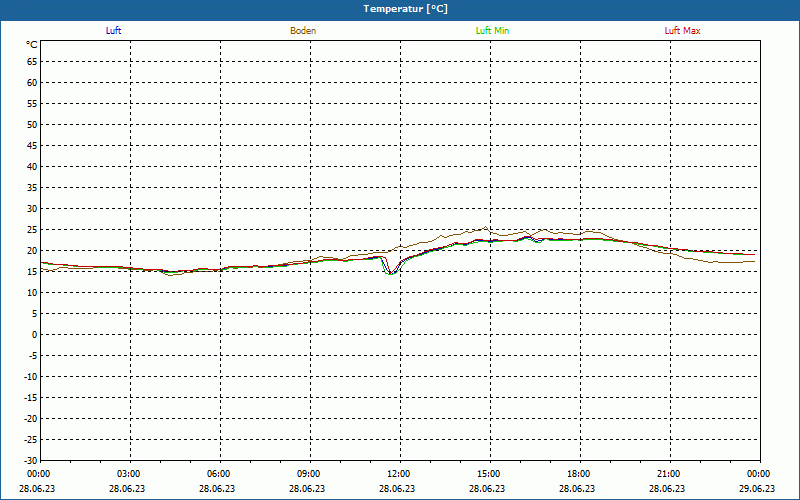This screenshot has height=500, width=800.
Task: Click the -15 y-axis value
Action: 30,397
